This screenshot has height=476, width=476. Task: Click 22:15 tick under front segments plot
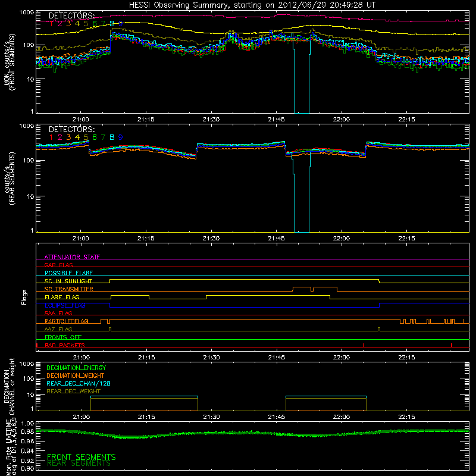406,120
